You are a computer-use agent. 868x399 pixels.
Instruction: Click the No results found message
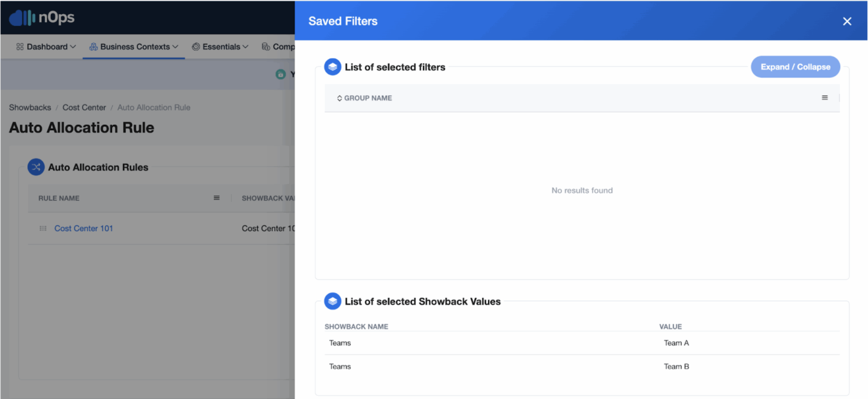pos(582,190)
